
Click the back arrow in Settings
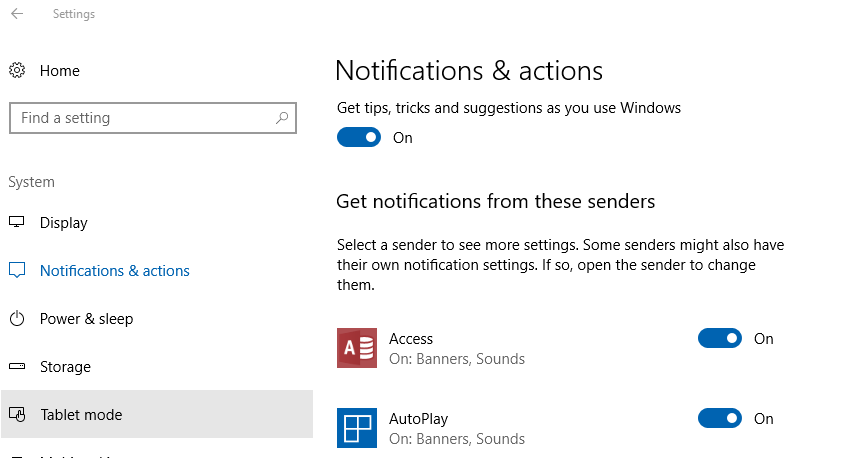17,13
